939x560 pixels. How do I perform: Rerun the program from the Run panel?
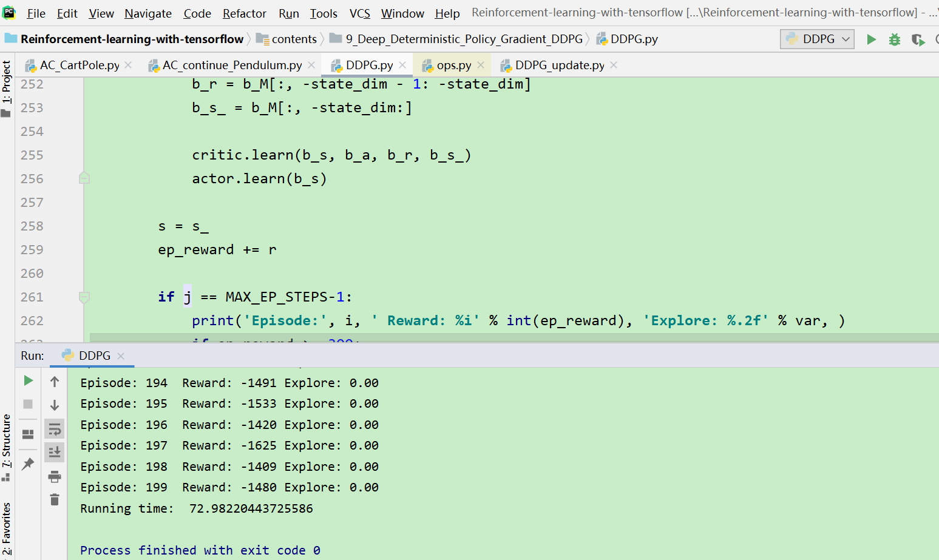(27, 380)
